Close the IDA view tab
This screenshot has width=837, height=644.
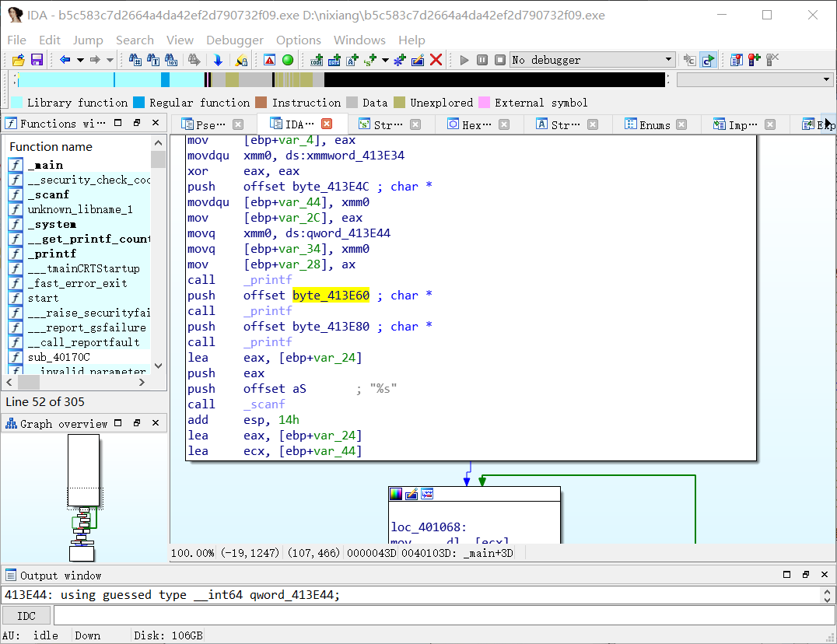click(327, 124)
